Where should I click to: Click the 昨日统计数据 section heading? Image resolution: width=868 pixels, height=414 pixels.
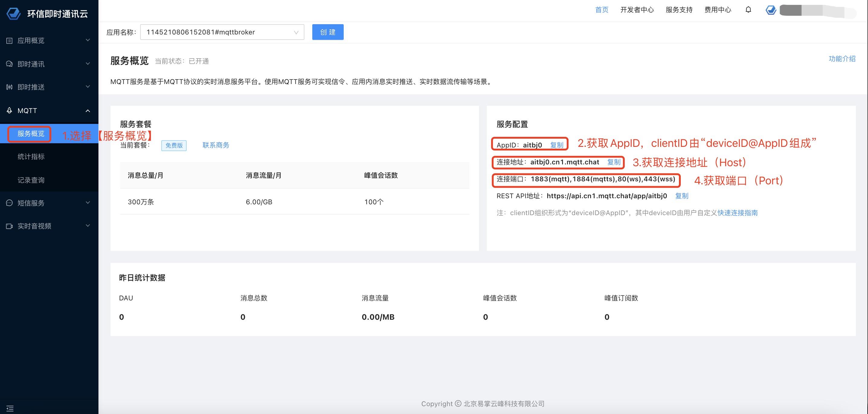142,278
